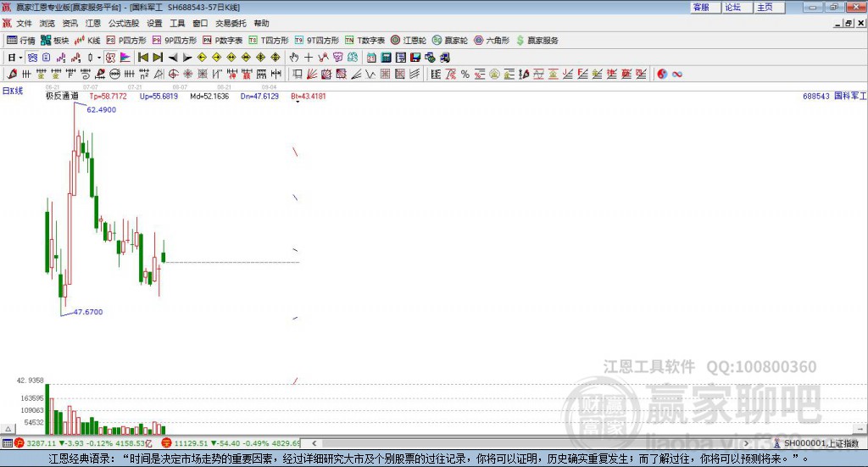Image resolution: width=868 pixels, height=467 pixels.
Task: Click the black left arrow icon
Action: pyautogui.click(x=173, y=58)
